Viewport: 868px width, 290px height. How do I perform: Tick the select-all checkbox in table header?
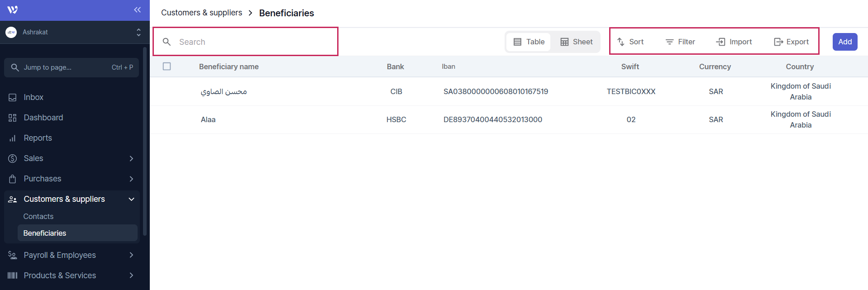pos(167,67)
